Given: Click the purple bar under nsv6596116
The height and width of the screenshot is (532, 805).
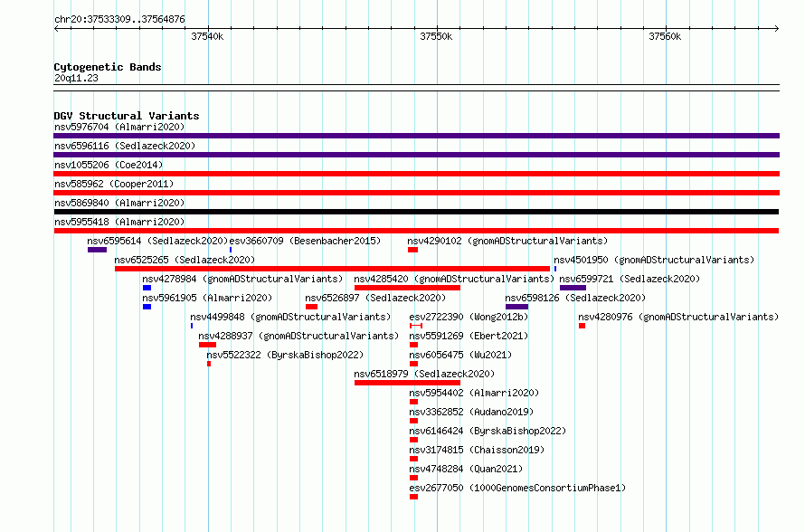Looking at the screenshot, I should (x=416, y=155).
